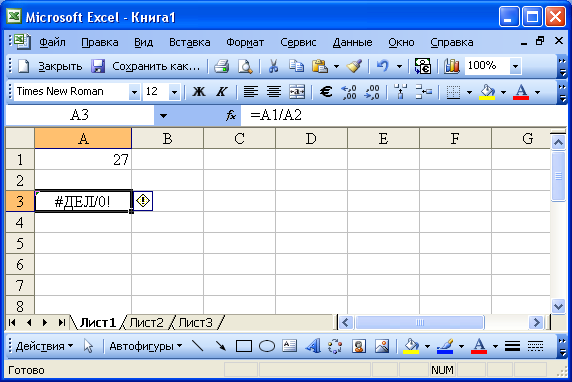Viewport: 572px width, 382px height.
Task: Open the Файл menu
Action: click(x=53, y=42)
